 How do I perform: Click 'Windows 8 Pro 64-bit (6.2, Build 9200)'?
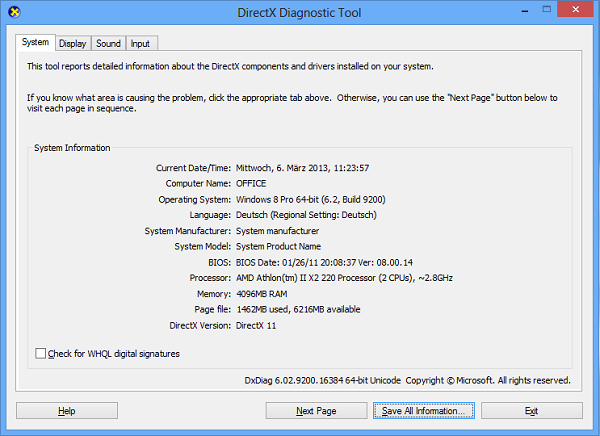(311, 199)
